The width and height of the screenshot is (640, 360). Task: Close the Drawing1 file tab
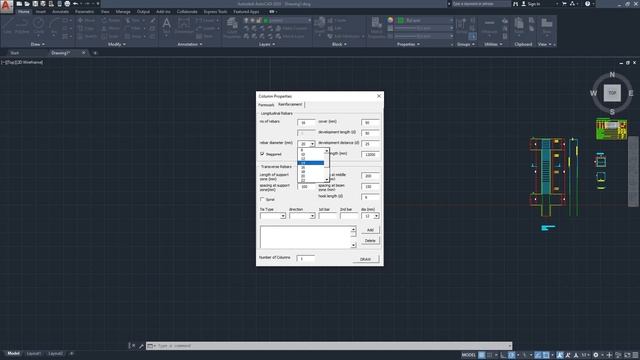84,53
